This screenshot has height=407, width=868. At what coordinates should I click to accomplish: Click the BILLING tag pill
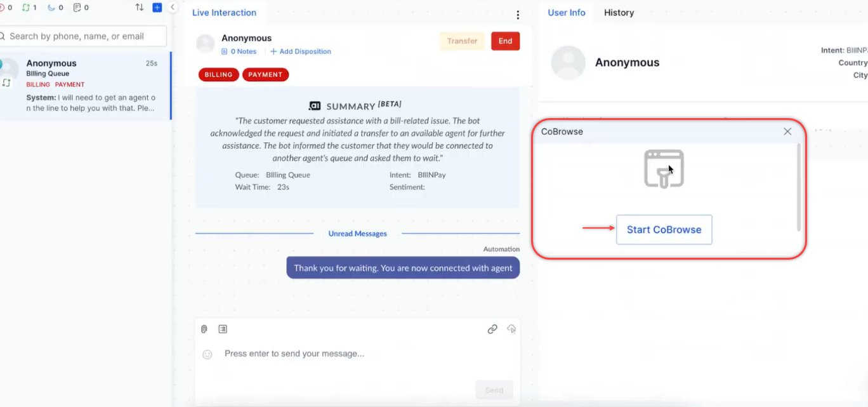pos(219,75)
